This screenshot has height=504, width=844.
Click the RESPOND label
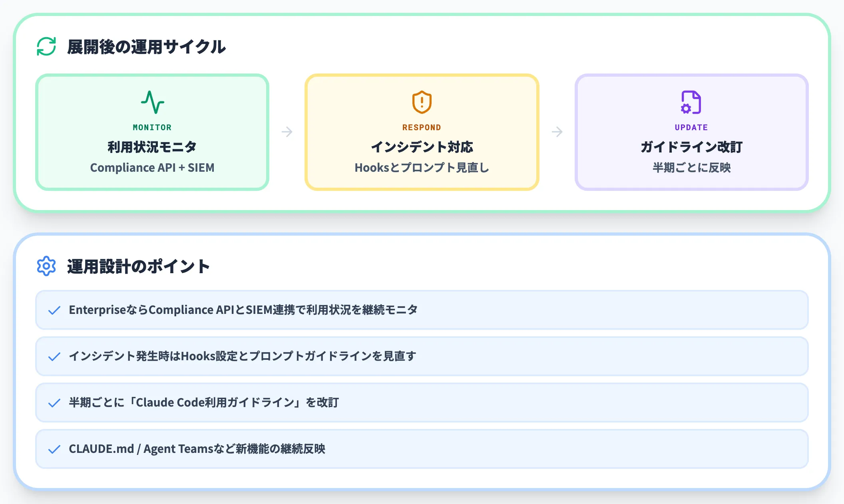pos(422,127)
